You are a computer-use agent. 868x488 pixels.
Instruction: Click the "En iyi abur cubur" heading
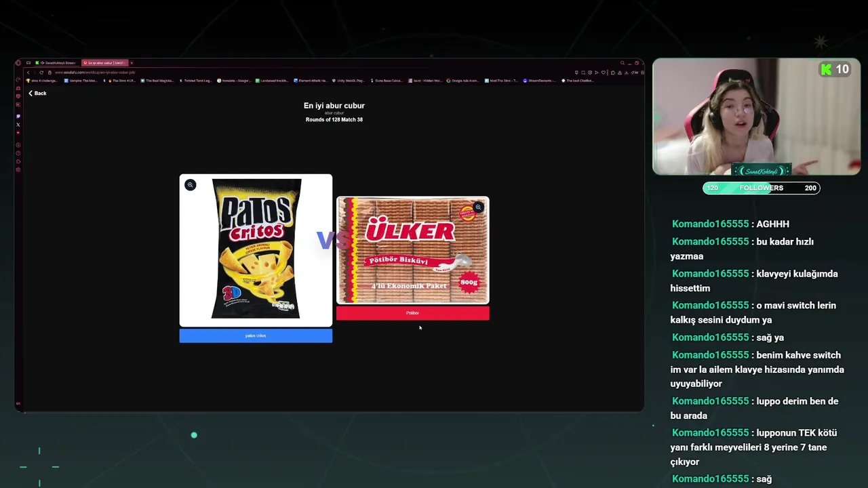334,106
